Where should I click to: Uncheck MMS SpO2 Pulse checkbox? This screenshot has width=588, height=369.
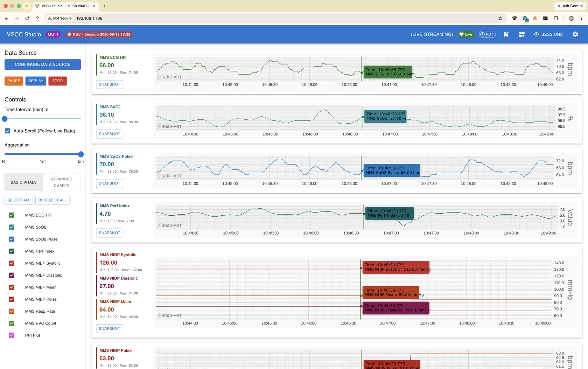[12, 239]
